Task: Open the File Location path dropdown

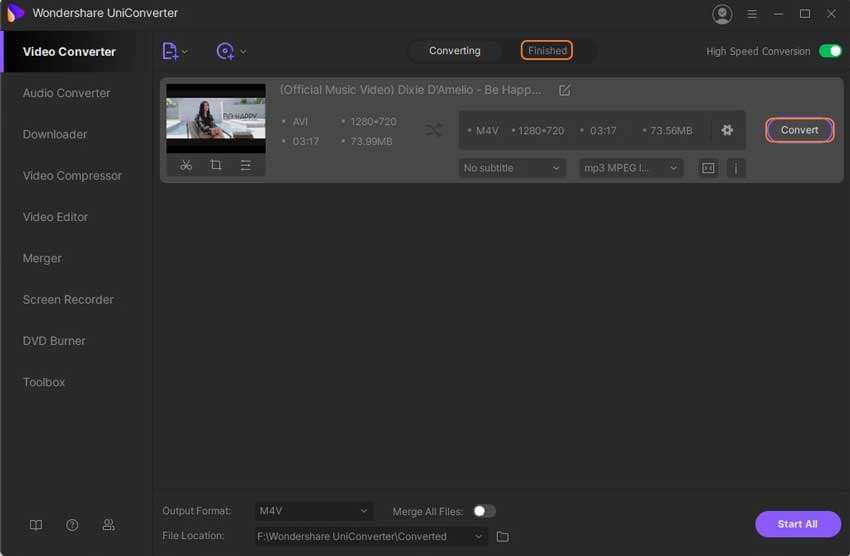Action: [371, 536]
